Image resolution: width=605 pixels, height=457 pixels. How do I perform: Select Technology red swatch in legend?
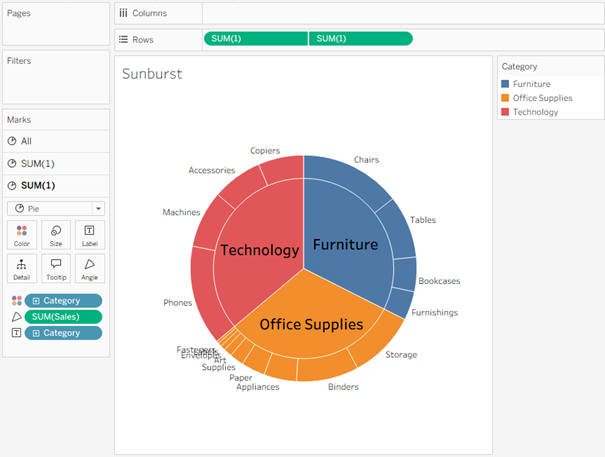pos(506,112)
